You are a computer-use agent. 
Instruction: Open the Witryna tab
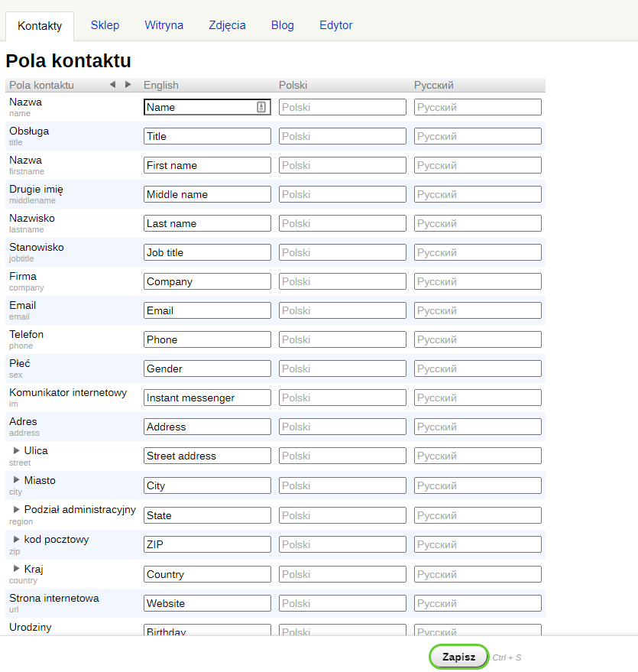click(x=164, y=25)
